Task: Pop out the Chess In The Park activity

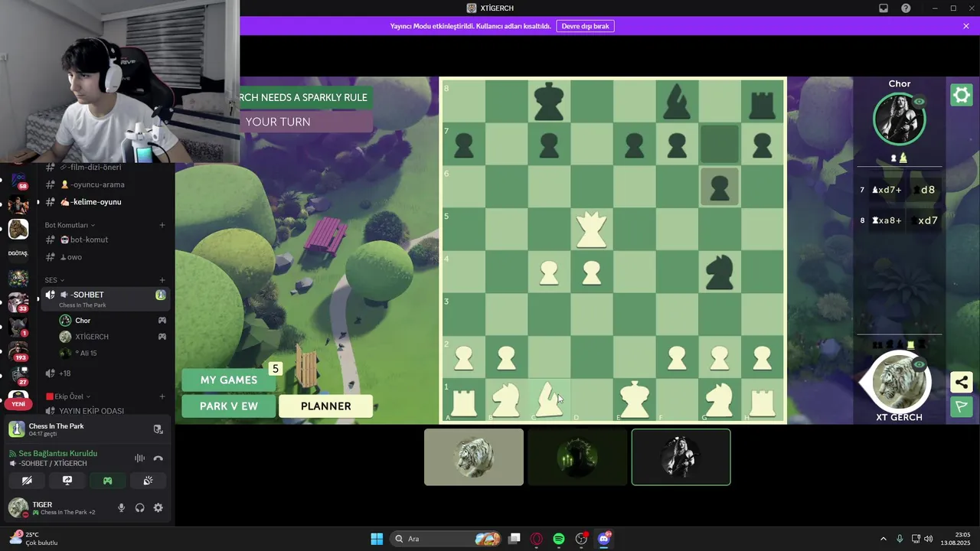Action: [x=158, y=429]
